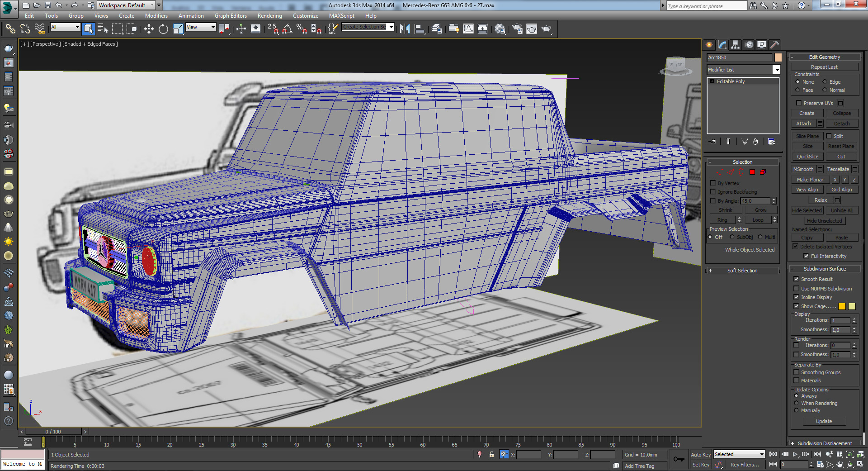Collapse the Subdivision Surface rollout
This screenshot has width=868, height=471.
click(824, 269)
